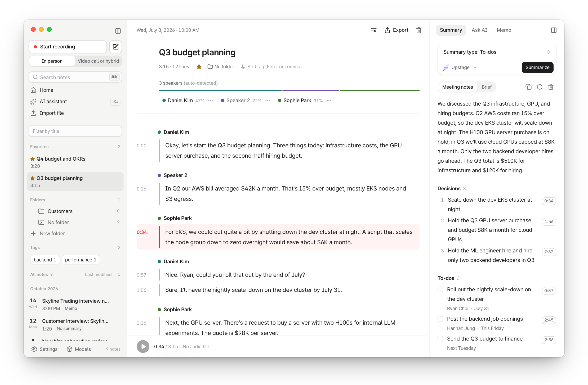Delete summary with trash icon

click(x=551, y=87)
